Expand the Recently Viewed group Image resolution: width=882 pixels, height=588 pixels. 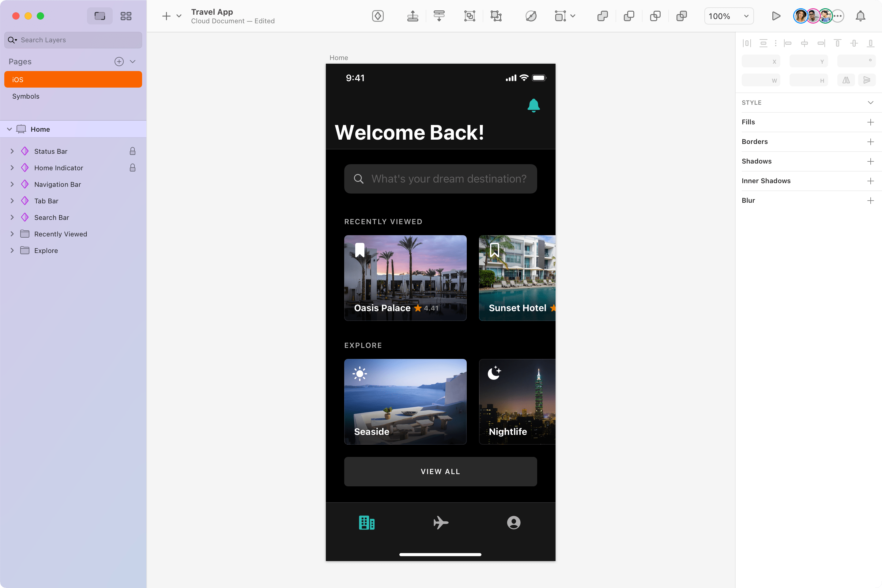pos(12,234)
